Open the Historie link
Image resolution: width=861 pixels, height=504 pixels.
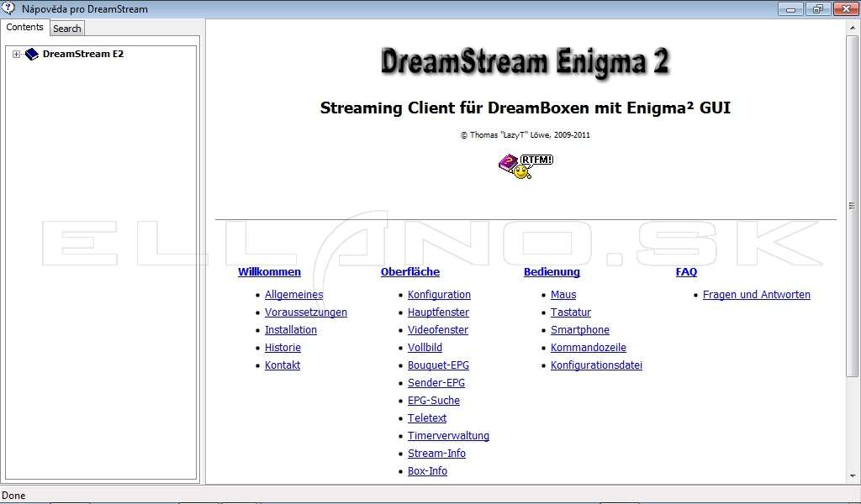point(283,347)
